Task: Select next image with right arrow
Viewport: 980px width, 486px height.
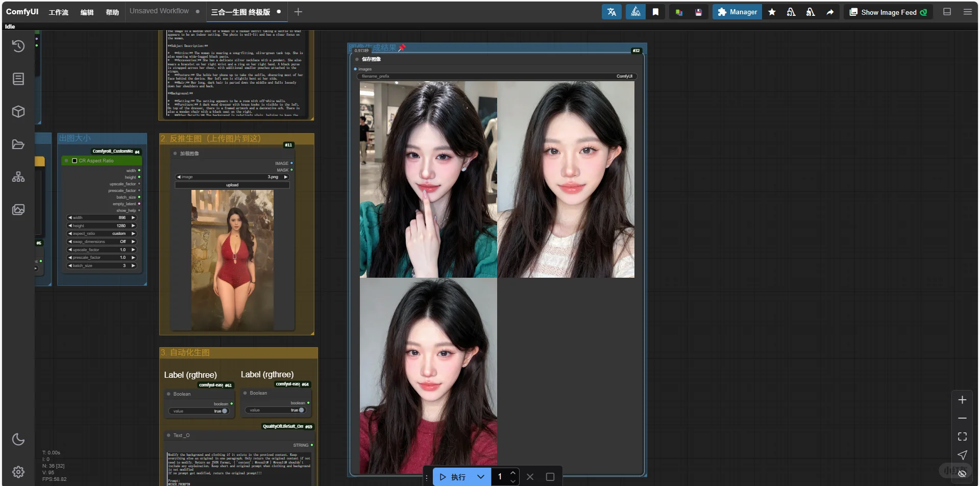Action: pos(286,177)
